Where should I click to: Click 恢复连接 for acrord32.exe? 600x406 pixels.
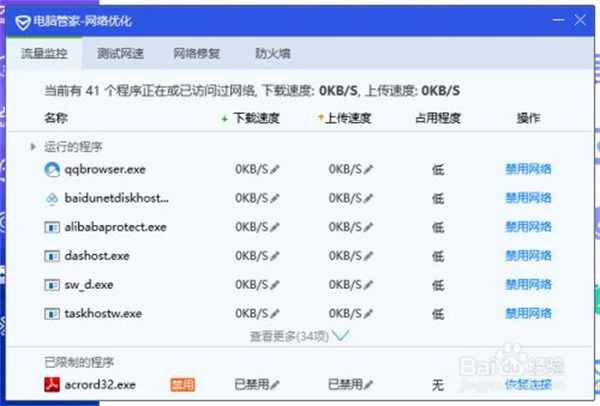click(x=528, y=384)
